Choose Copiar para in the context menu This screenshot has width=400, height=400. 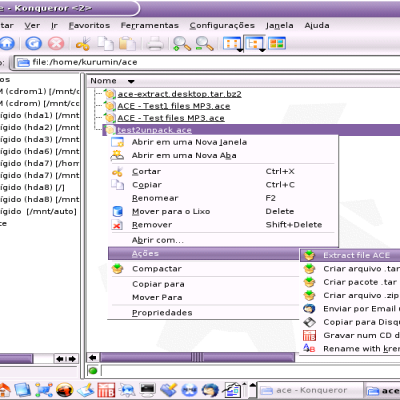(204, 284)
